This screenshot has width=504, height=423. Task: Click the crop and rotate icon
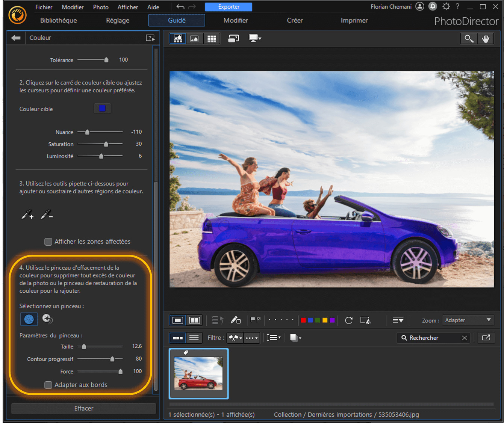pyautogui.click(x=365, y=320)
